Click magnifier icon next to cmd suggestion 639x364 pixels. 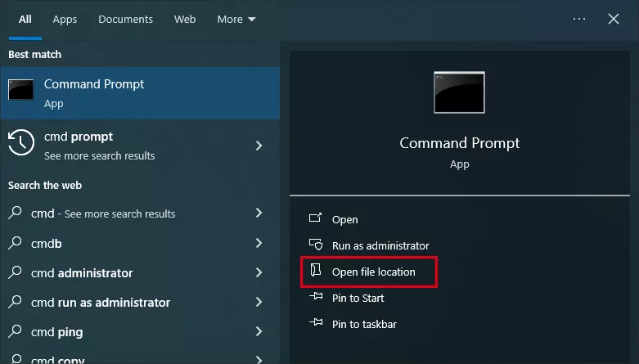pos(15,213)
